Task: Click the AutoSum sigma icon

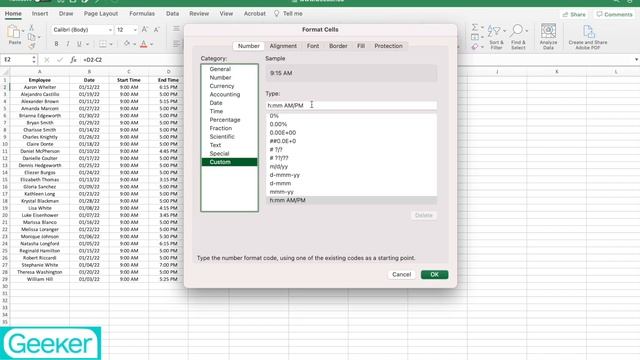Action: [475, 27]
